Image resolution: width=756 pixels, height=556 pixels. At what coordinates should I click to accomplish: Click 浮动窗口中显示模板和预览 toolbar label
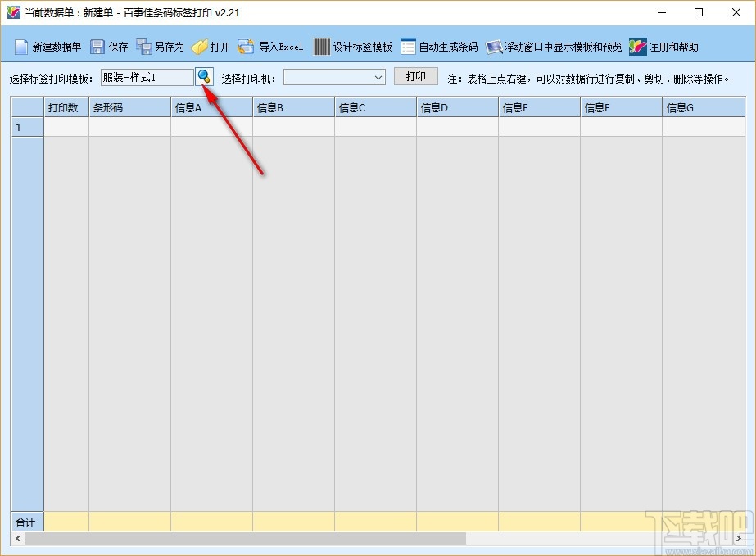click(564, 47)
